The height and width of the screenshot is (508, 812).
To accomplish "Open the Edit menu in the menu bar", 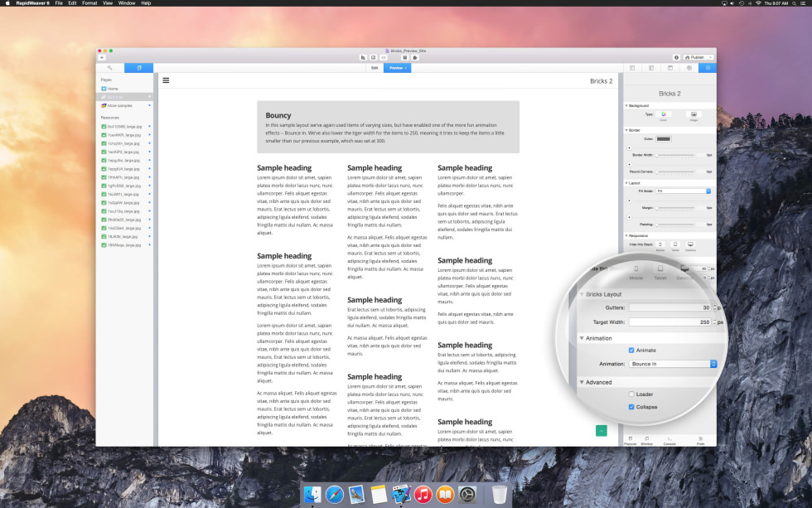I will coord(73,3).
